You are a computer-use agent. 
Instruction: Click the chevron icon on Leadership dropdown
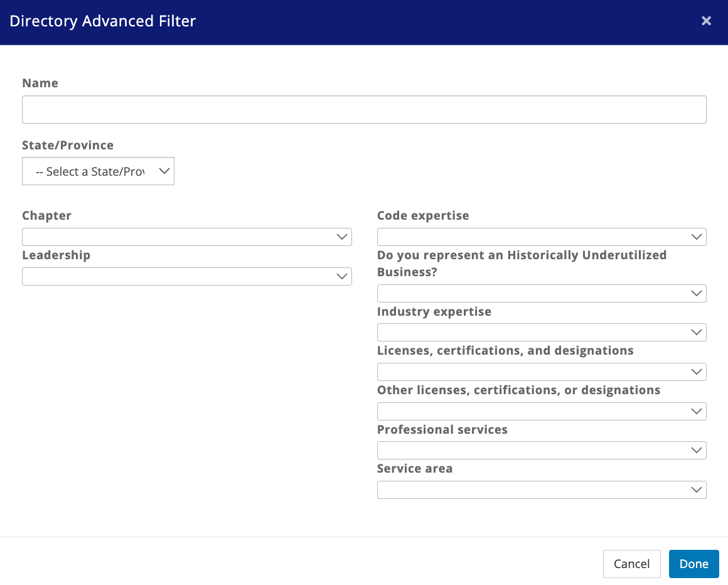[x=341, y=276]
